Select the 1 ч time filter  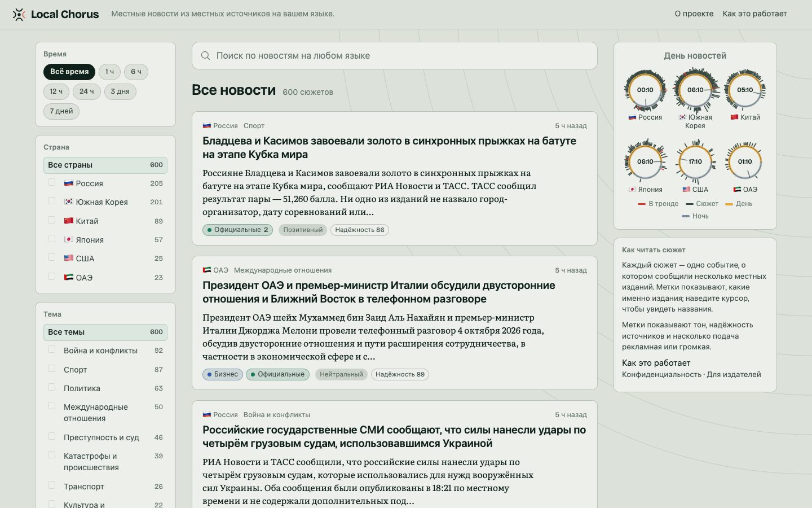point(109,72)
